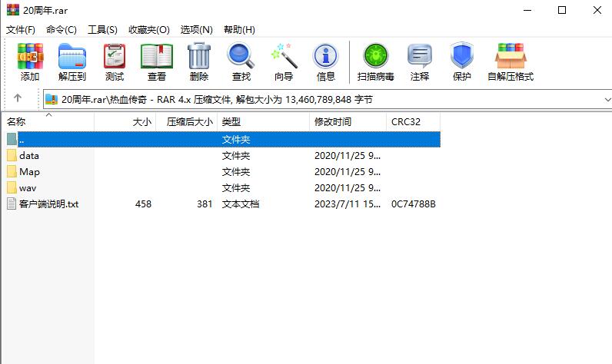This screenshot has width=612, height=364.
Task: Sort by 名称 column header
Action: click(48, 122)
